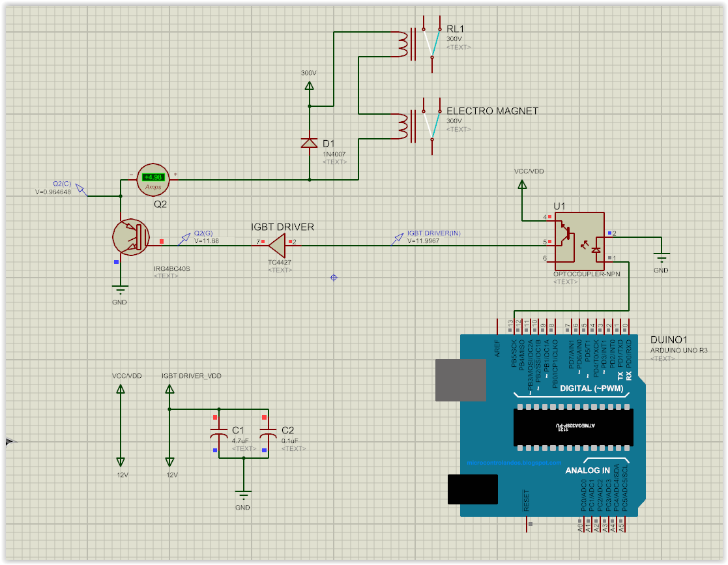Click capacitor C1 labeled 4.7uF
The image size is (728, 565).
220,433
